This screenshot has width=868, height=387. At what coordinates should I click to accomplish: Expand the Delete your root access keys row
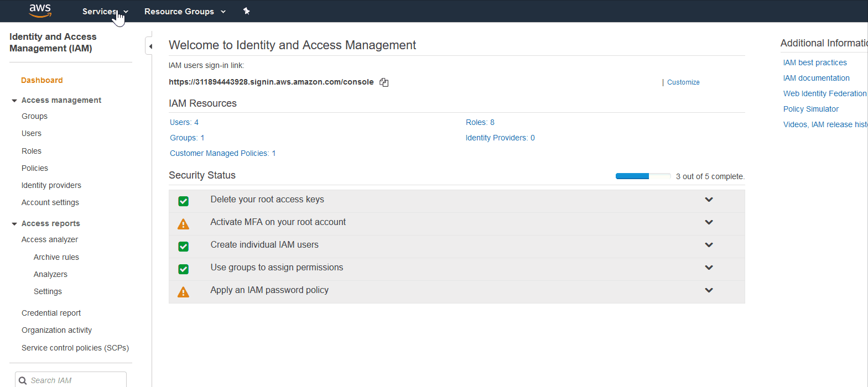[709, 200]
